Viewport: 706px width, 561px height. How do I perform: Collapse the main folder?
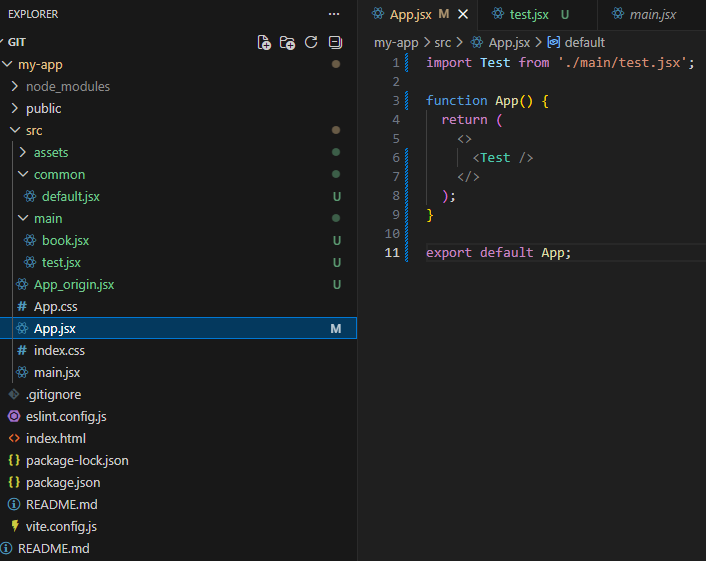[23, 218]
